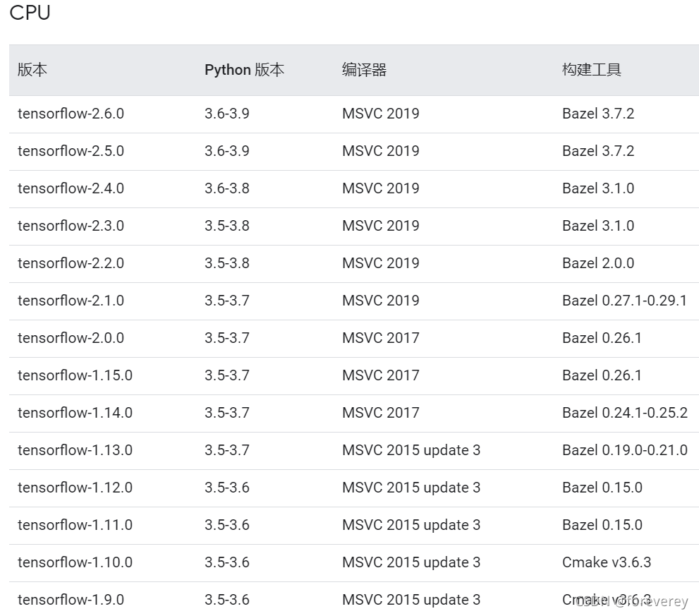The image size is (699, 616).
Task: Select Python 3.5-3.7 in tensorflow-2.1.0 row
Action: [227, 301]
